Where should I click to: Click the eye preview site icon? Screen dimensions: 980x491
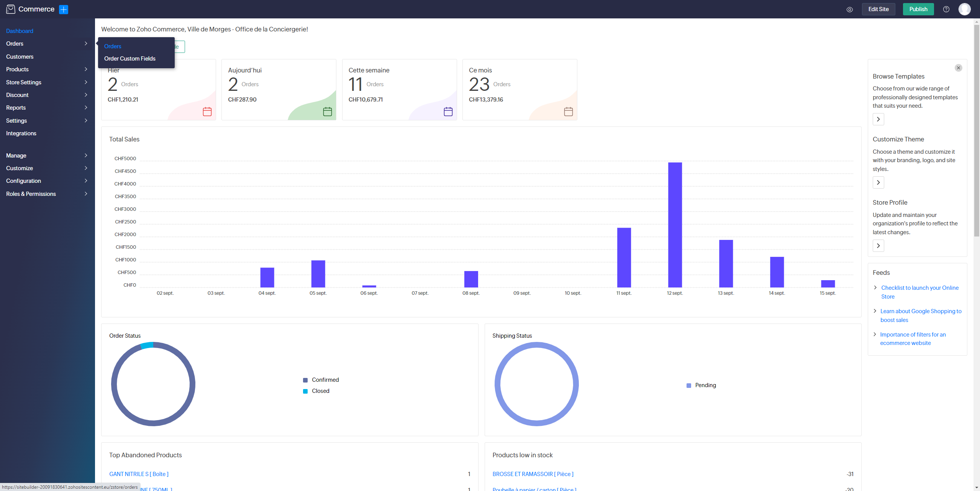849,10
